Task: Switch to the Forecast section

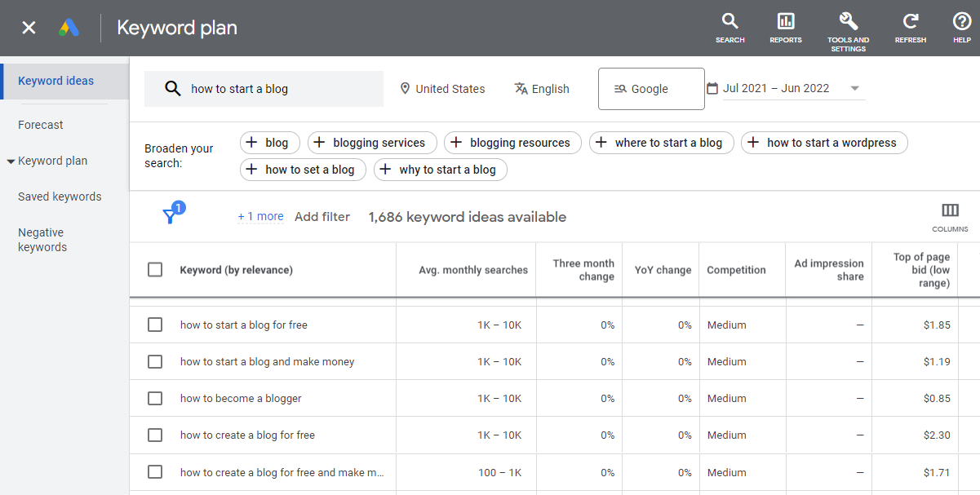Action: (x=40, y=124)
